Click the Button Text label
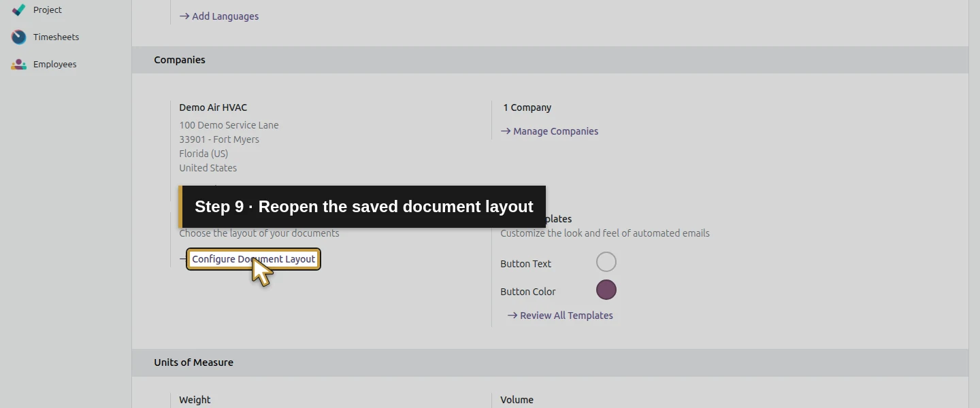 [x=526, y=264]
